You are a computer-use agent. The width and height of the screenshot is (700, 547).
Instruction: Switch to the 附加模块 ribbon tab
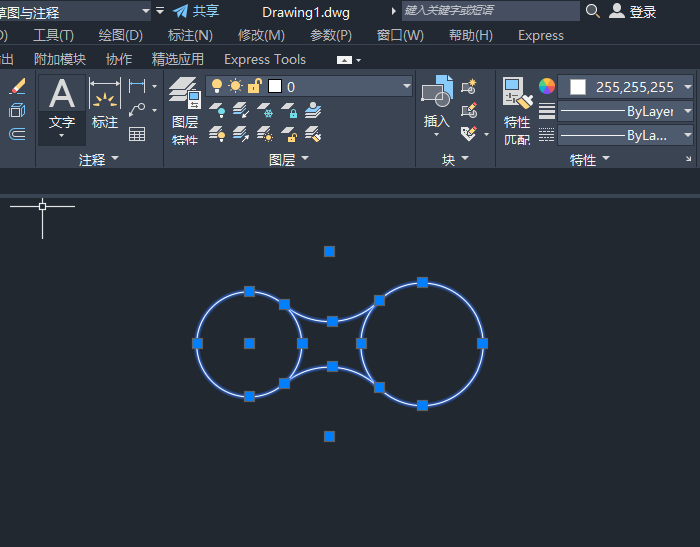point(60,59)
